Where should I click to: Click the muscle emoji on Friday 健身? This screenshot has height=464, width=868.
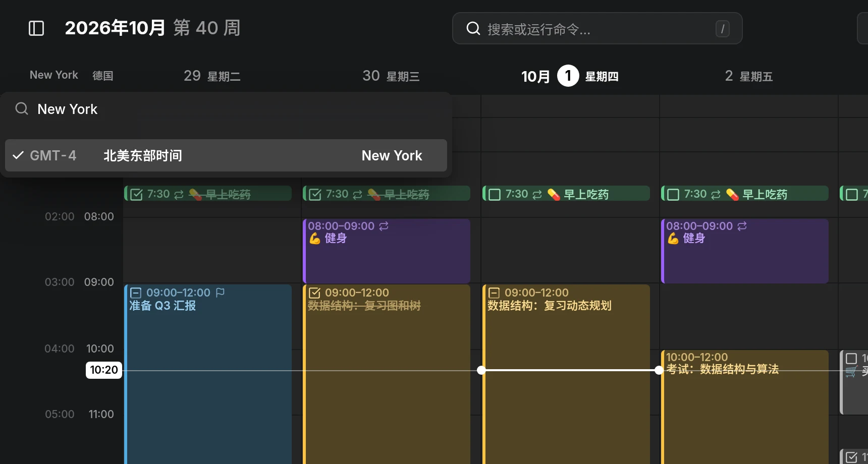coord(673,238)
